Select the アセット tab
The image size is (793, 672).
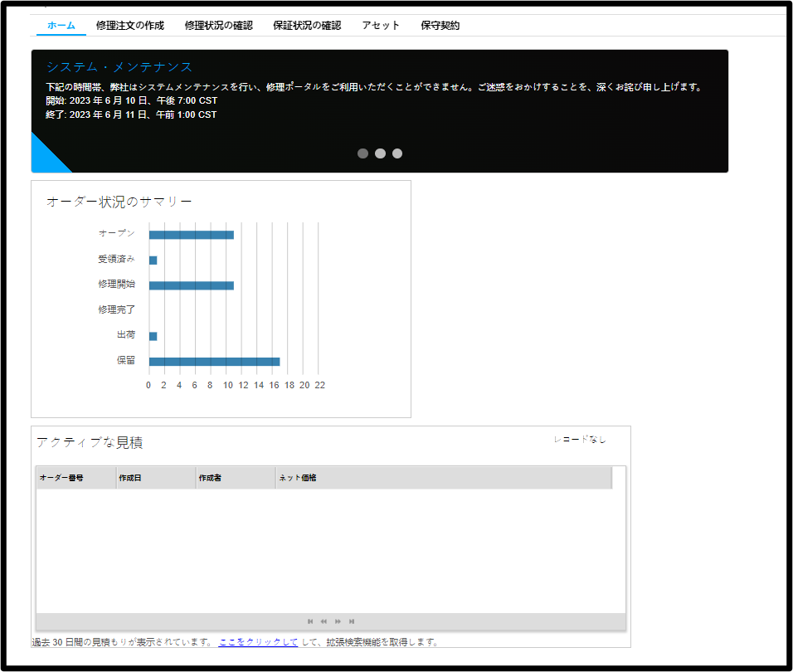coord(381,25)
